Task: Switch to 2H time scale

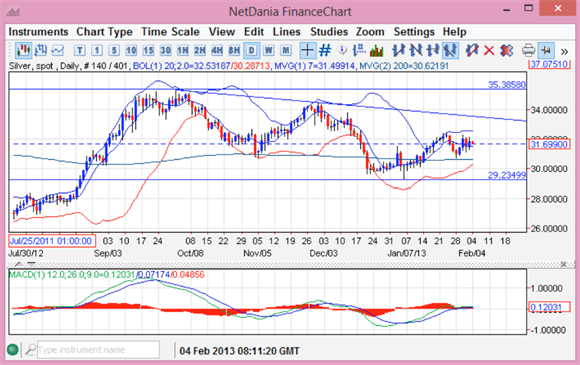Action: (x=200, y=50)
